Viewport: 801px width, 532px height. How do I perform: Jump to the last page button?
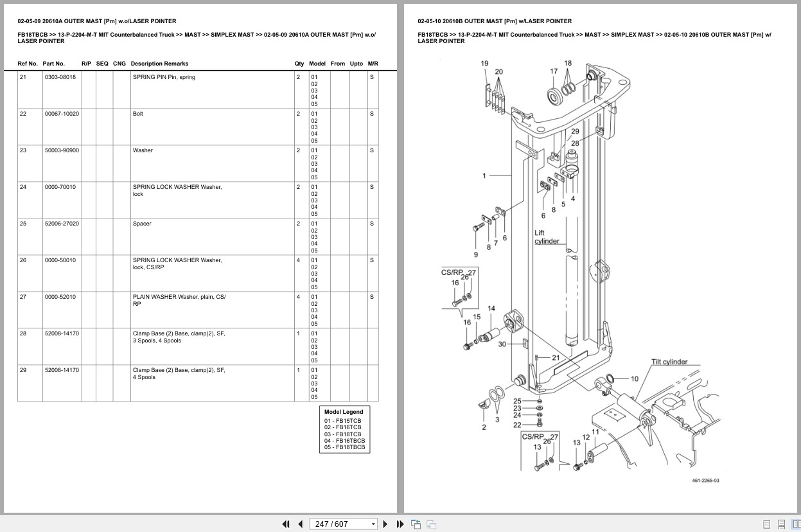click(x=400, y=524)
